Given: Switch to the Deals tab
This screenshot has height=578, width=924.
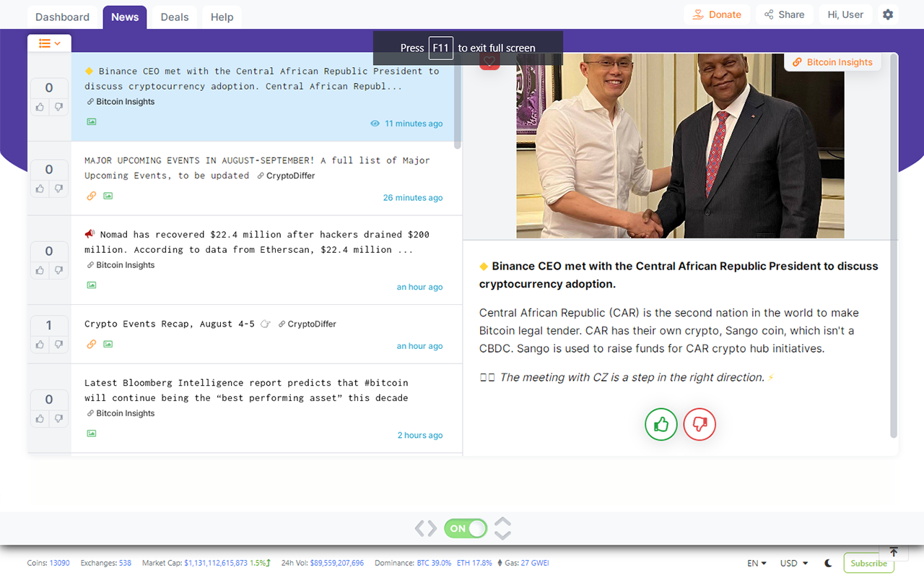Looking at the screenshot, I should (175, 17).
